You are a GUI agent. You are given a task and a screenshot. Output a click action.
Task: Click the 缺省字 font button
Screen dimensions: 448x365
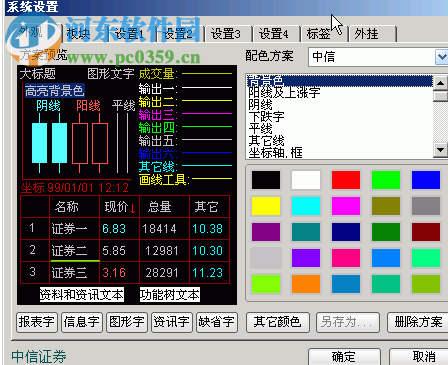click(217, 322)
